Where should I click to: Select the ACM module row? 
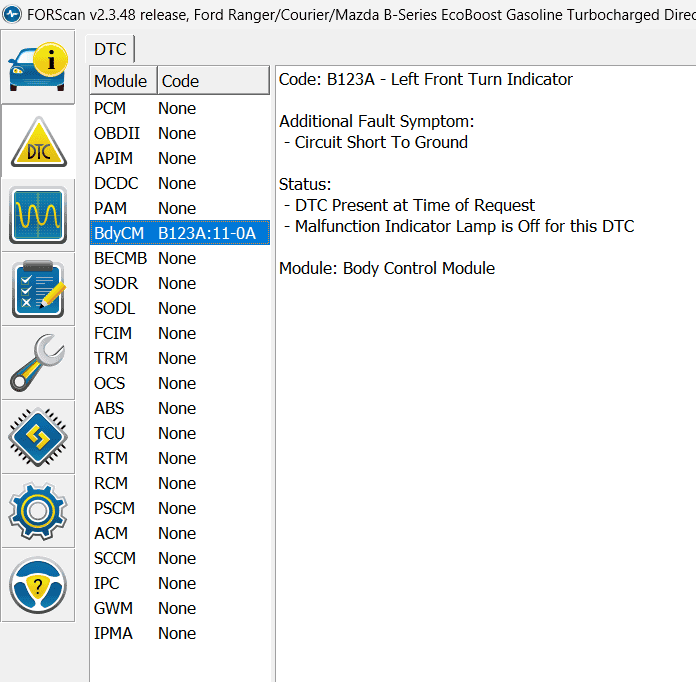180,533
